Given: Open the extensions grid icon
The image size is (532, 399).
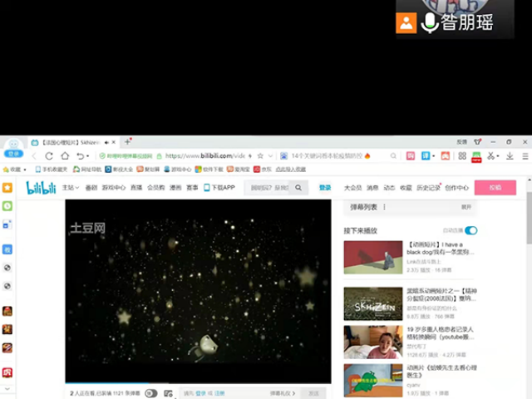Looking at the screenshot, I should pyautogui.click(x=462, y=155).
